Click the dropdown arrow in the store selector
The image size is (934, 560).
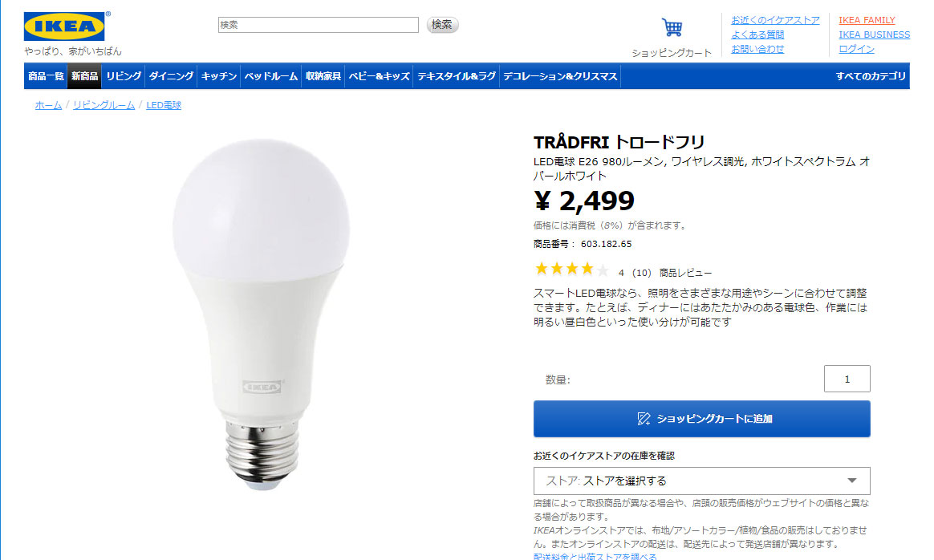point(852,481)
